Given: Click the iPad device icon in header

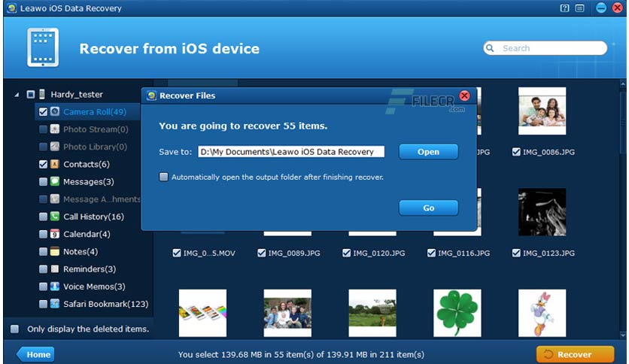Looking at the screenshot, I should click(x=43, y=47).
